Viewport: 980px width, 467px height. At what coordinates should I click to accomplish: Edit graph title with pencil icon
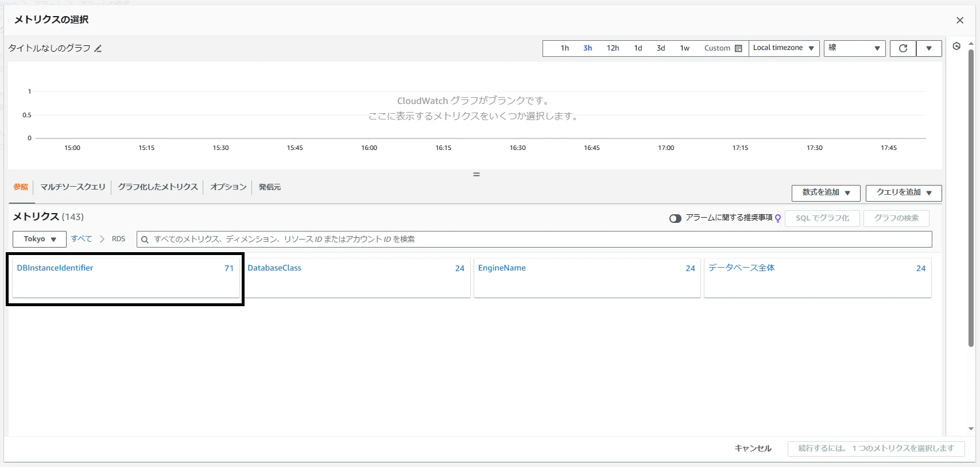pos(98,49)
